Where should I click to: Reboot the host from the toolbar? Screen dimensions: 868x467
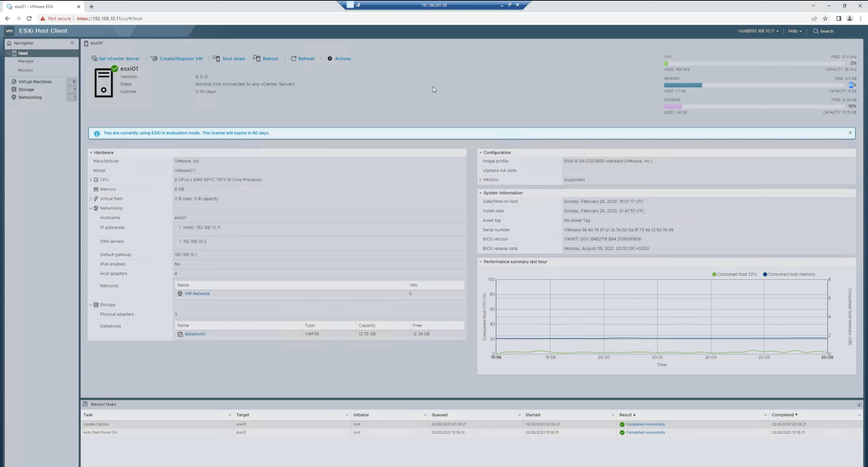click(x=266, y=58)
